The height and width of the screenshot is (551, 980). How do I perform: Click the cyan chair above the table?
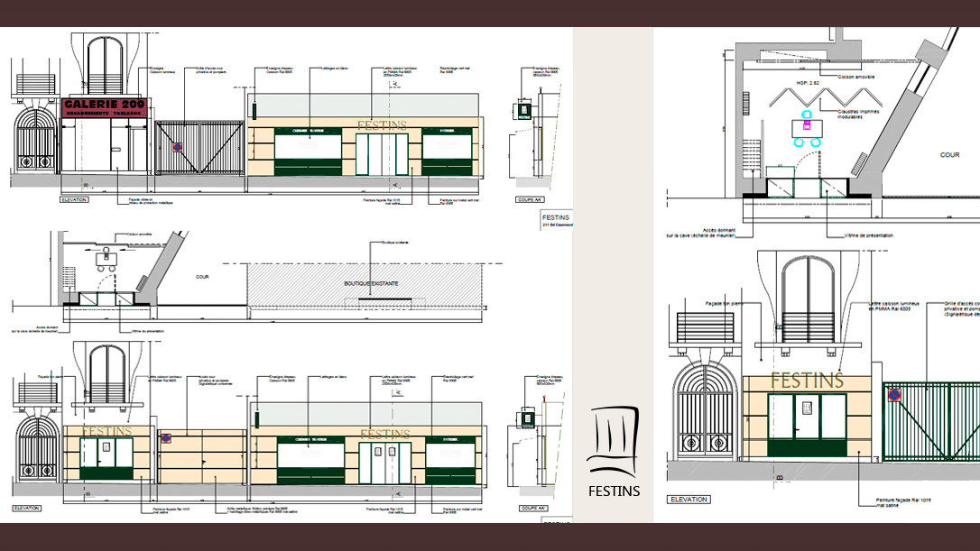click(x=806, y=115)
